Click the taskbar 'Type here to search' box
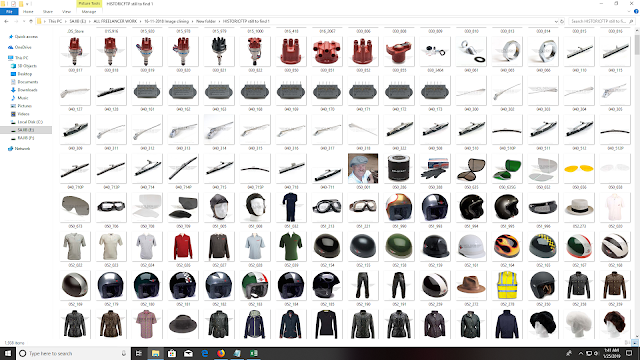 [73, 353]
